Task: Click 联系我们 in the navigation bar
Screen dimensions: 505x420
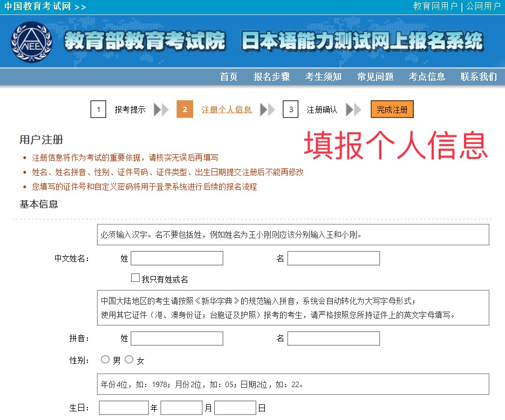Action: 479,77
